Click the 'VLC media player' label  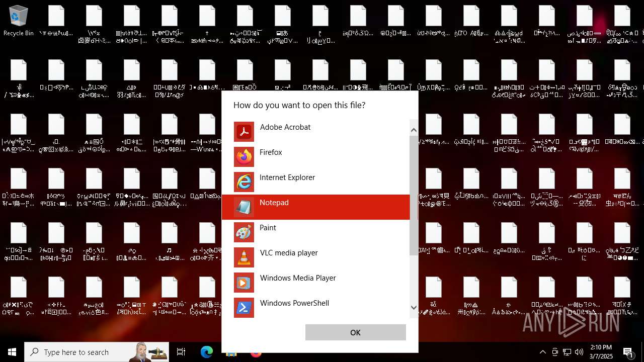click(289, 253)
